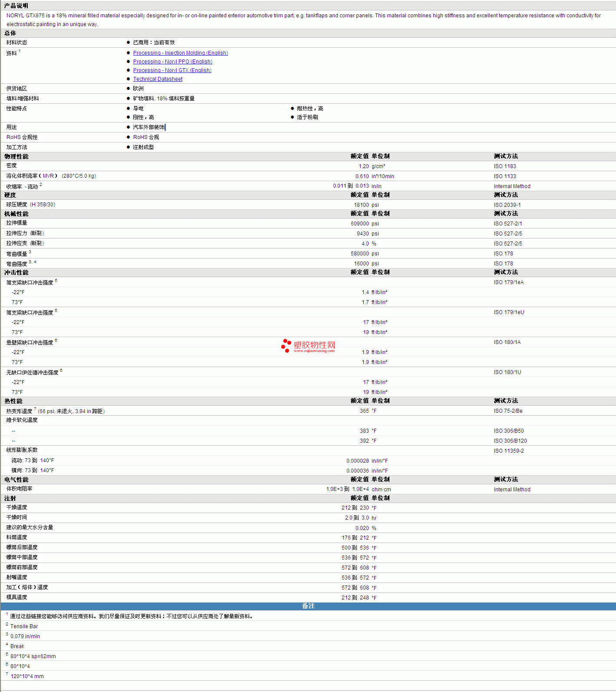Open the Technical Datasheet link
The width and height of the screenshot is (616, 692).
158,79
